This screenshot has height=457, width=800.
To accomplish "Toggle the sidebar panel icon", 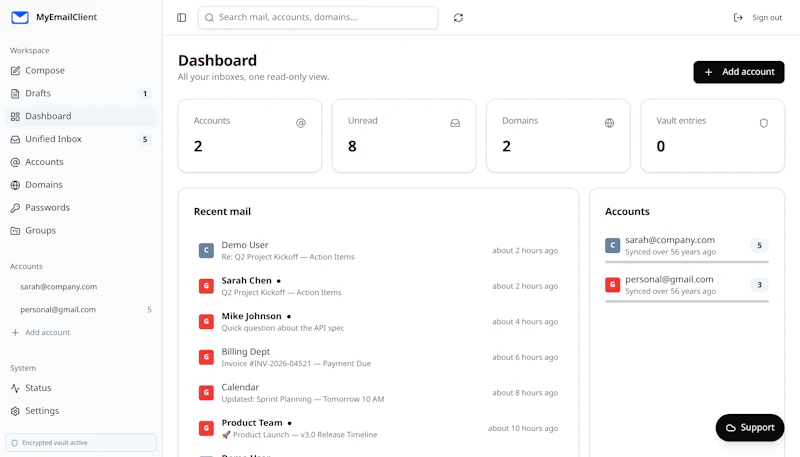I will 182,17.
